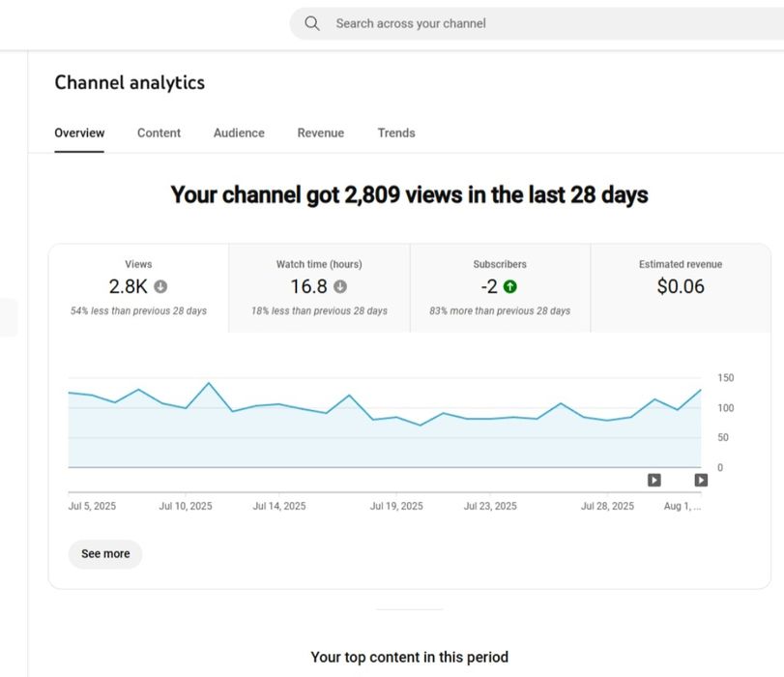Open the Content tab
Screen dimensions: 784x677
pos(159,132)
